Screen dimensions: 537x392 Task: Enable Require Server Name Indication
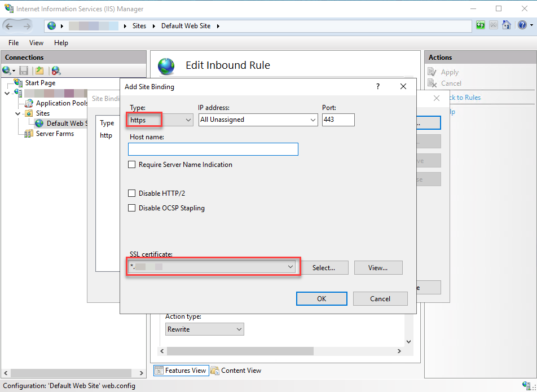point(131,164)
